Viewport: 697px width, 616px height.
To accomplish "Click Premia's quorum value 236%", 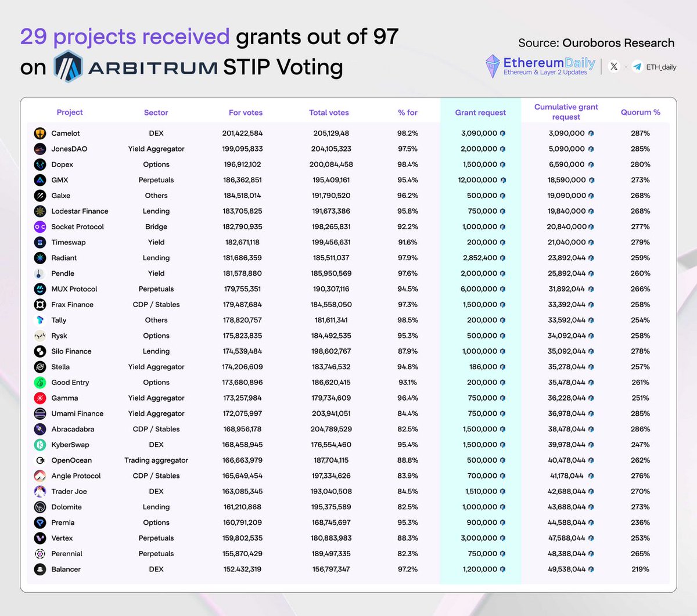I will coord(641,523).
